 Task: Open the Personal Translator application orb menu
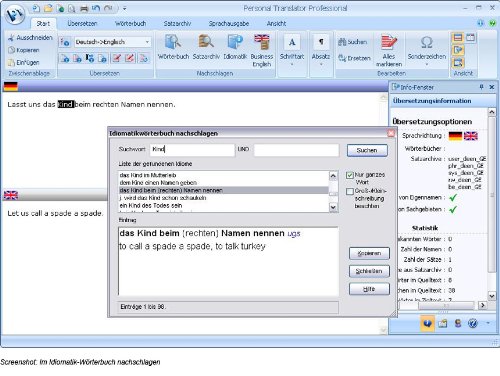tap(15, 14)
